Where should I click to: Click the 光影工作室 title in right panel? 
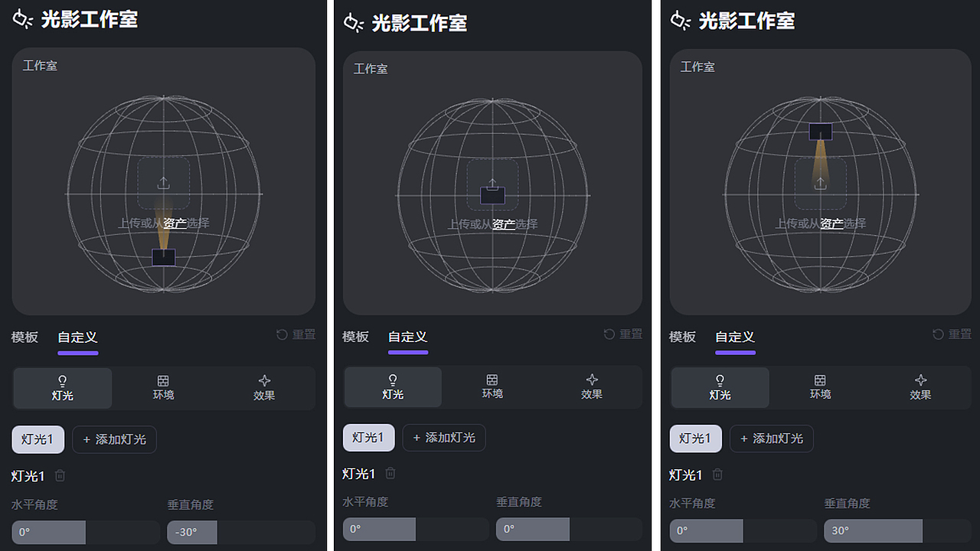[x=746, y=21]
